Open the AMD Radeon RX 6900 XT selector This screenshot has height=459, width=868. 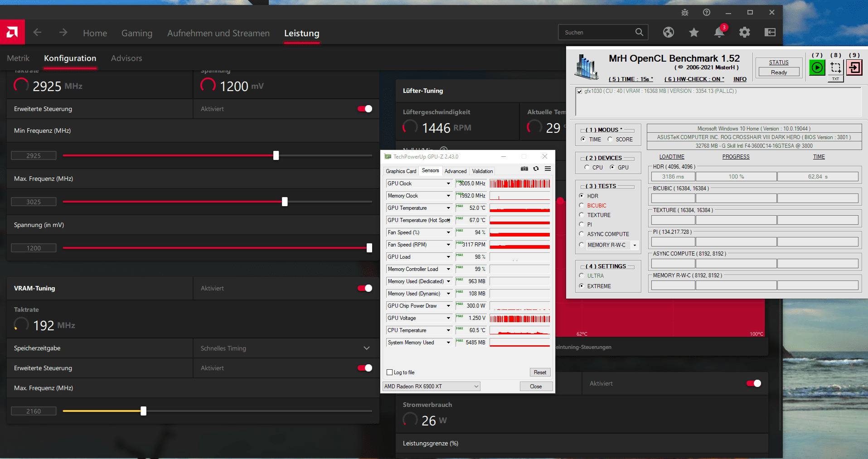coord(432,387)
